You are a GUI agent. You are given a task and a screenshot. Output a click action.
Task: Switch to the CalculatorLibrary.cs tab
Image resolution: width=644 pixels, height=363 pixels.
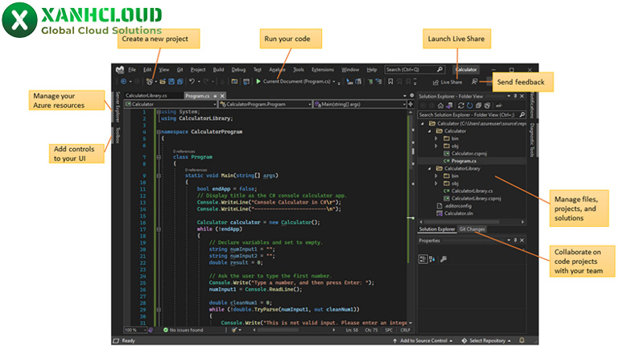tap(147, 95)
